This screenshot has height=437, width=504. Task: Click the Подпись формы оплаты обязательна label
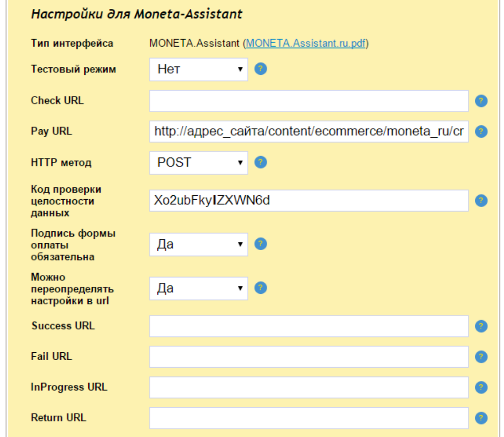pos(73,245)
